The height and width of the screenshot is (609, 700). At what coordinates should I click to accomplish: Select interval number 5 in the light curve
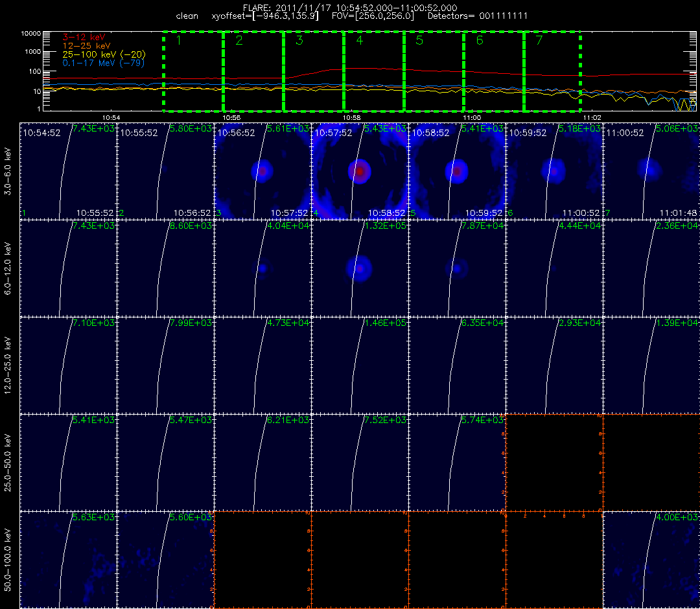coord(419,41)
